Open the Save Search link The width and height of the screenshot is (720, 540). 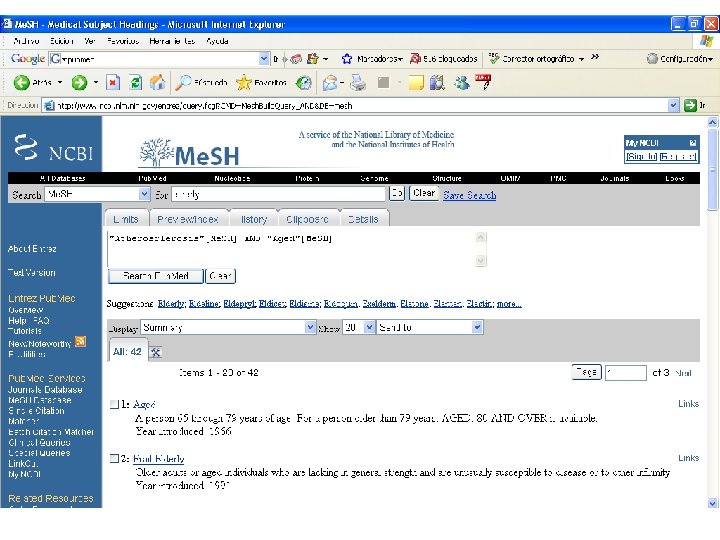point(470,195)
